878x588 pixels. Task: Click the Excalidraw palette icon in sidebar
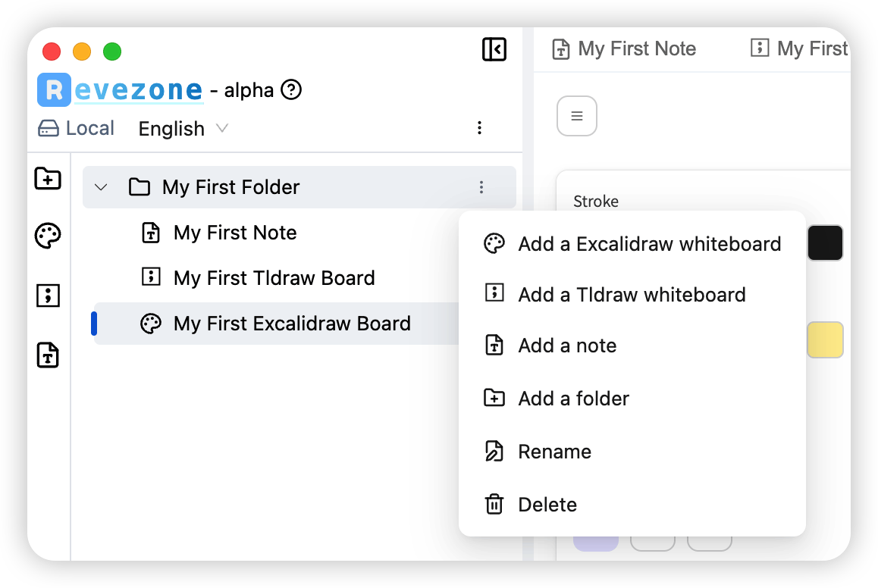coord(48,236)
